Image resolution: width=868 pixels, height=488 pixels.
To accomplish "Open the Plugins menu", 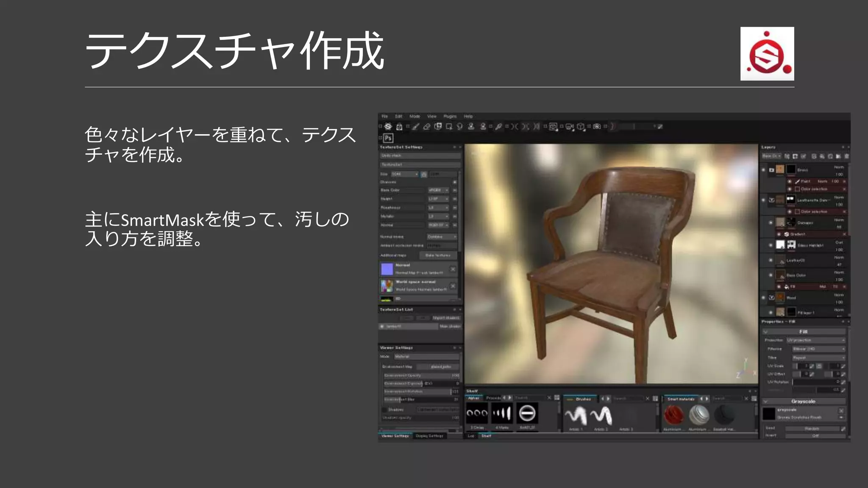I will click(450, 116).
